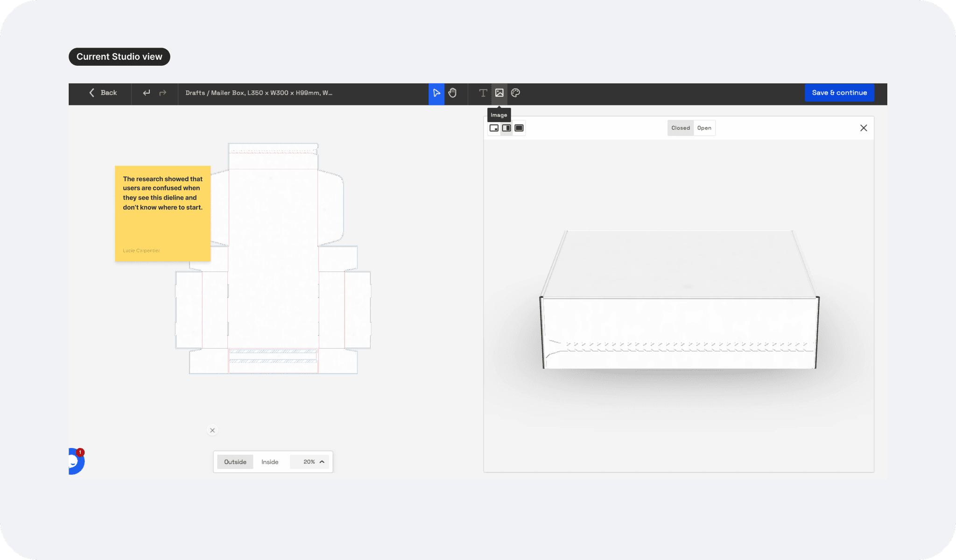Image resolution: width=956 pixels, height=560 pixels.
Task: Set 3D preview to fullscreen layout
Action: (x=519, y=128)
